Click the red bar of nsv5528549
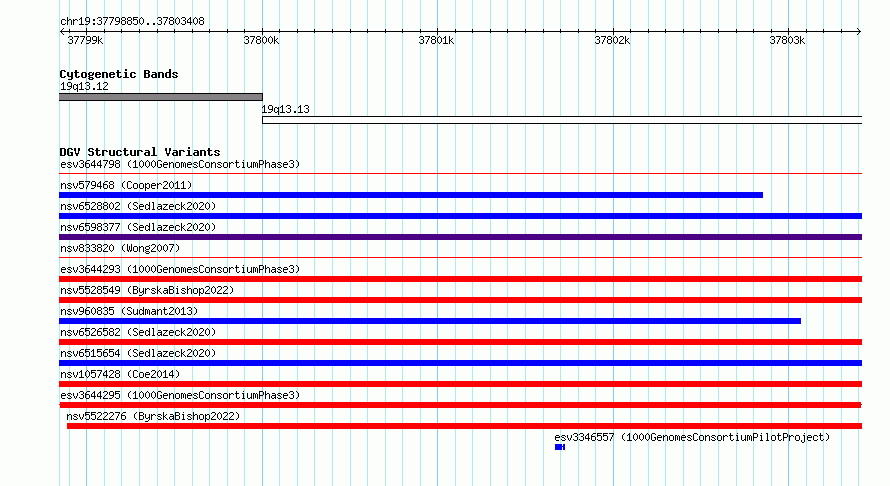890x486 pixels. pos(460,300)
